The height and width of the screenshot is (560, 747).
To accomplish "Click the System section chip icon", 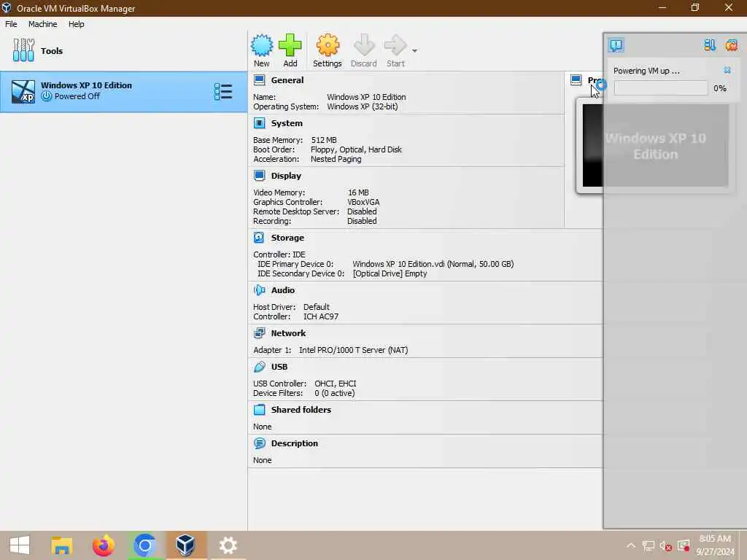I will point(259,123).
